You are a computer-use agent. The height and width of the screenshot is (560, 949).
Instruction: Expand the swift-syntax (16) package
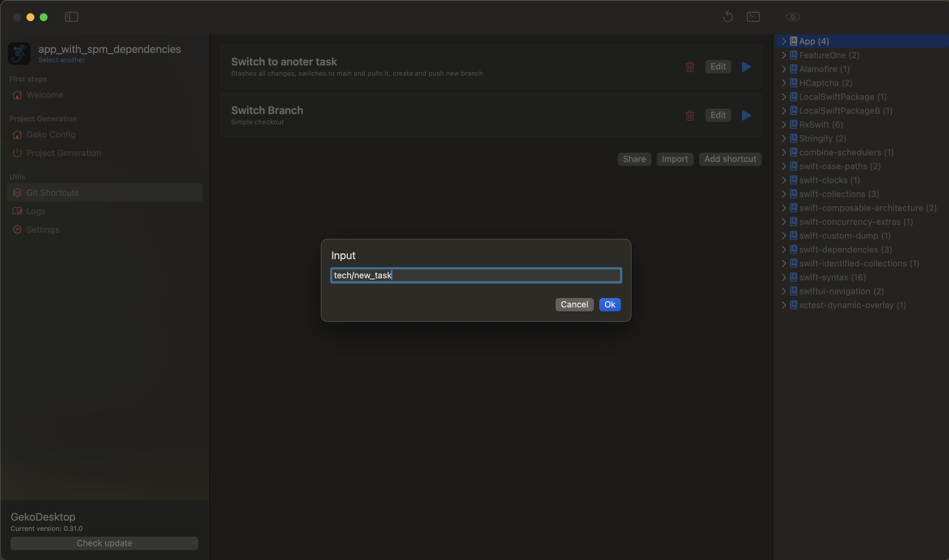pyautogui.click(x=784, y=277)
